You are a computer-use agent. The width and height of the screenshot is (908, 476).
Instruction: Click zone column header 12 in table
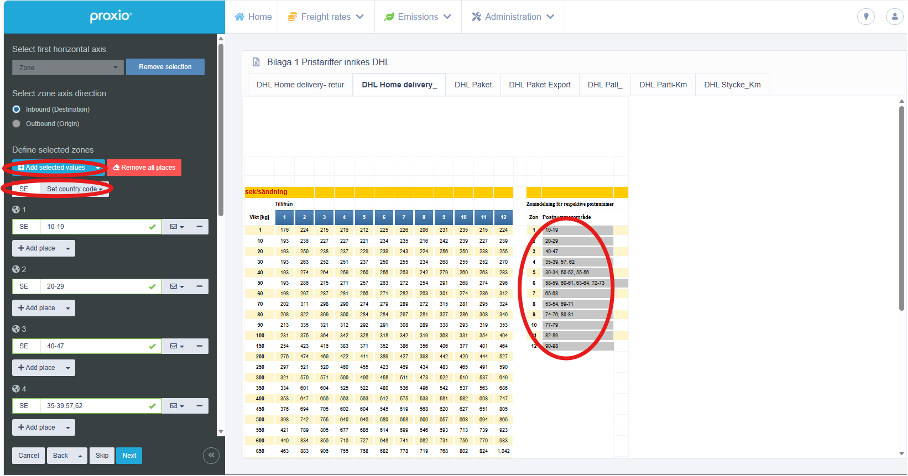click(504, 218)
